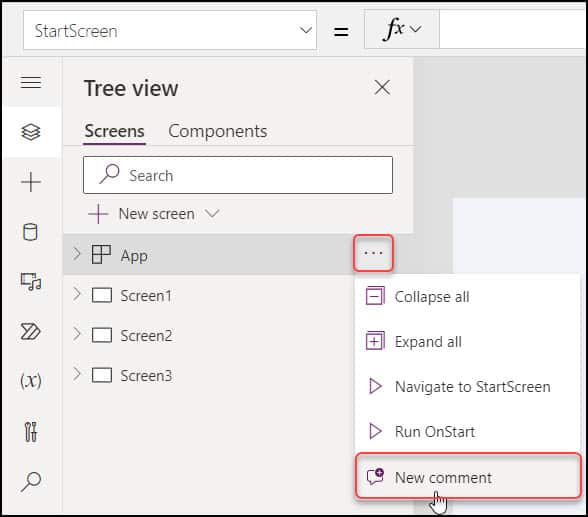Click the Navigate to StartScreen play icon
The height and width of the screenshot is (517, 588).
tap(375, 386)
